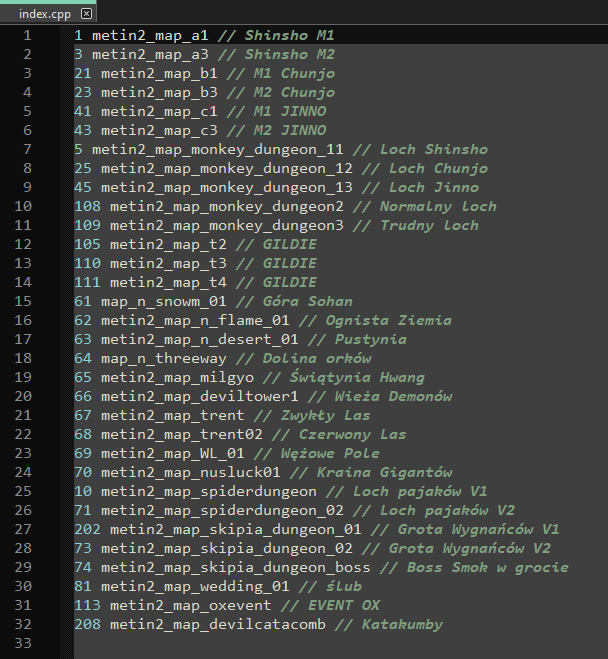Click line number 33 in gutter
Screen dimensions: 608x659
click(23, 643)
